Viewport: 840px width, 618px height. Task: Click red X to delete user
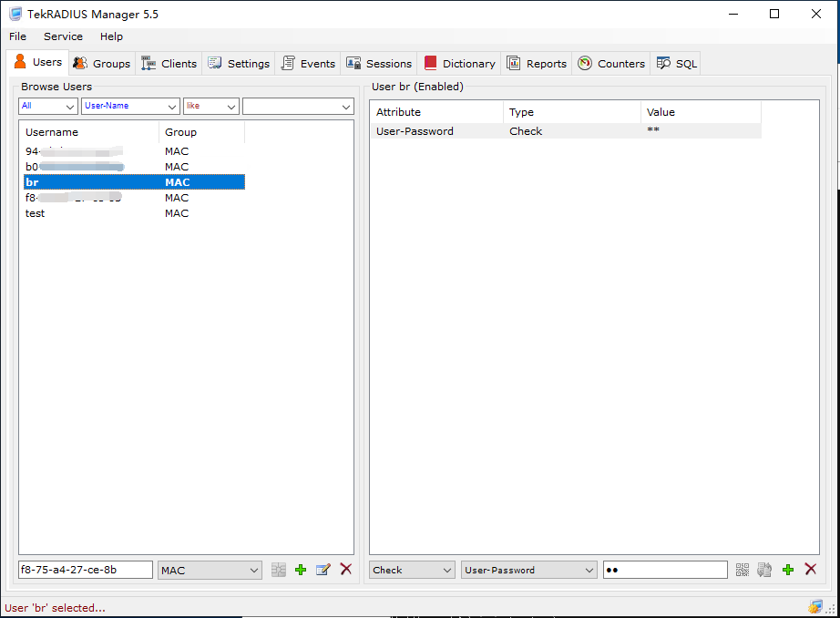pos(346,569)
